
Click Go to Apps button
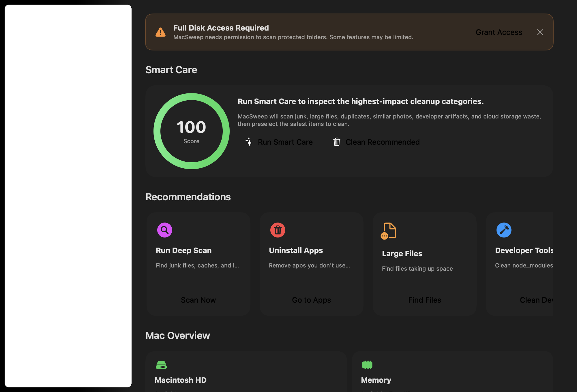tap(312, 300)
